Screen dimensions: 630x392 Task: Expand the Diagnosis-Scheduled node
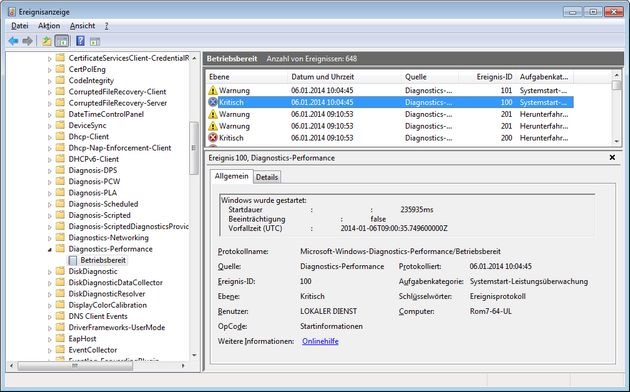pyautogui.click(x=50, y=204)
